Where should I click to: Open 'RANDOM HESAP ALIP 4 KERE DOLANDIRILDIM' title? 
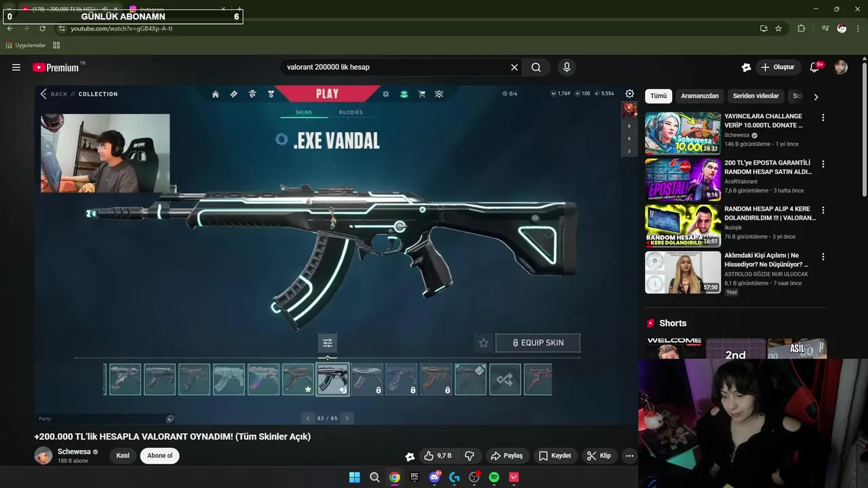pos(770,213)
